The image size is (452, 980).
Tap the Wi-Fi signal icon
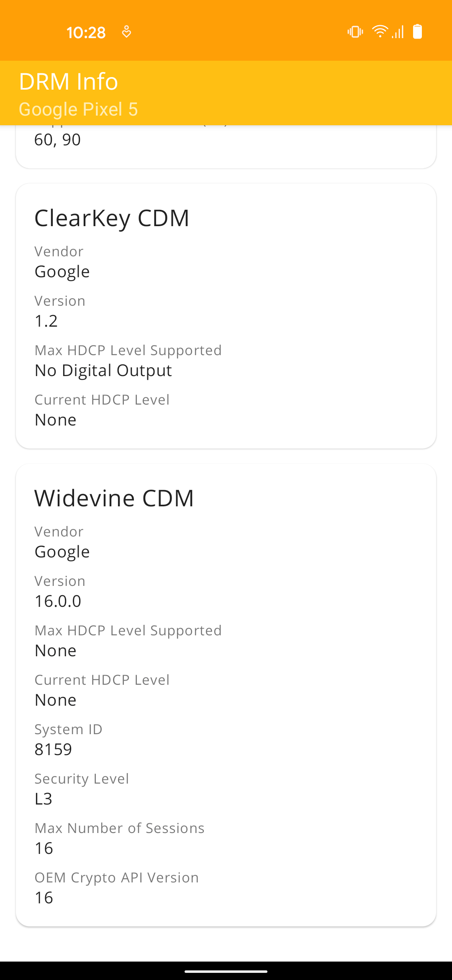380,31
